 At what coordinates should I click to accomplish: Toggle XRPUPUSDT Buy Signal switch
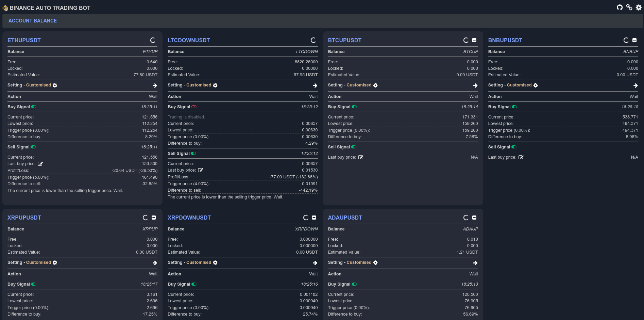[x=34, y=284]
